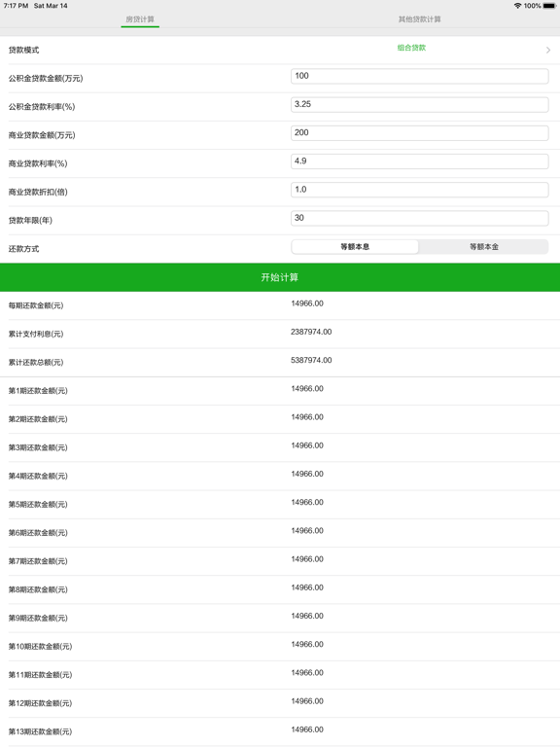Tap the 累计还款总额(元) label
Screen dimensions: 560x747
(36, 363)
